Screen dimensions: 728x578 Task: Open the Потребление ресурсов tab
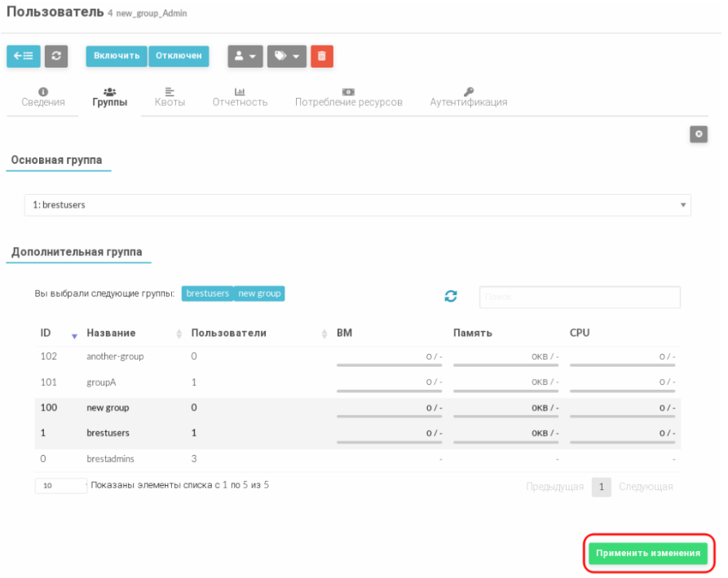[348, 97]
